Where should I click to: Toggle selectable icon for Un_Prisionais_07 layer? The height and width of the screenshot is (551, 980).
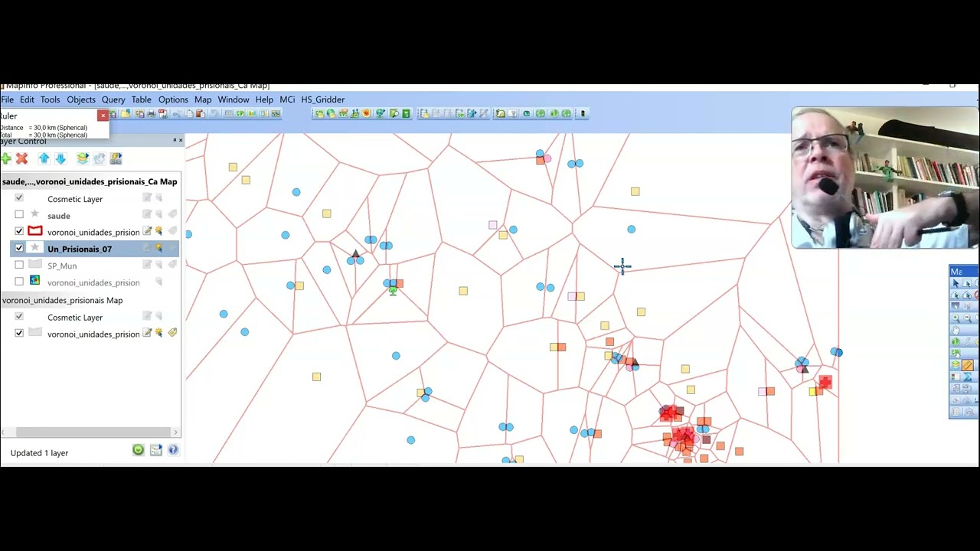(x=159, y=248)
